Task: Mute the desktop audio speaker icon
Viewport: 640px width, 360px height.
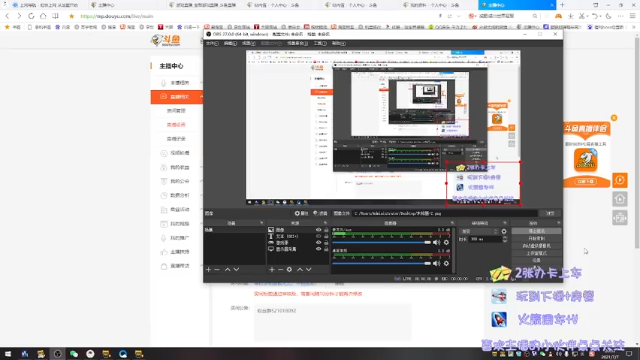Action: click(437, 263)
